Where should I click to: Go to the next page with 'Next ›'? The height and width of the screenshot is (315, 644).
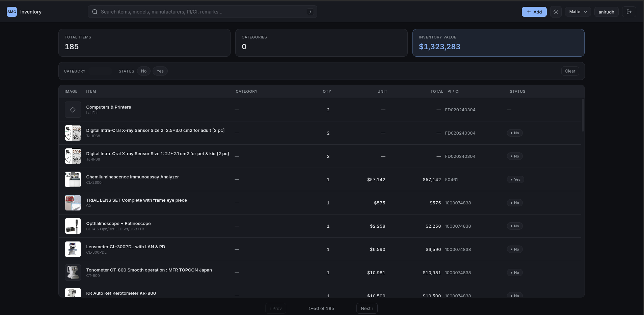coord(367,308)
